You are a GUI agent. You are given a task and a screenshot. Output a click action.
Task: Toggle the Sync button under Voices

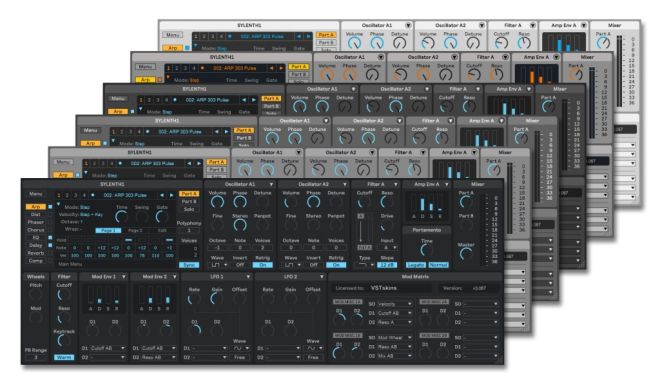[x=189, y=265]
